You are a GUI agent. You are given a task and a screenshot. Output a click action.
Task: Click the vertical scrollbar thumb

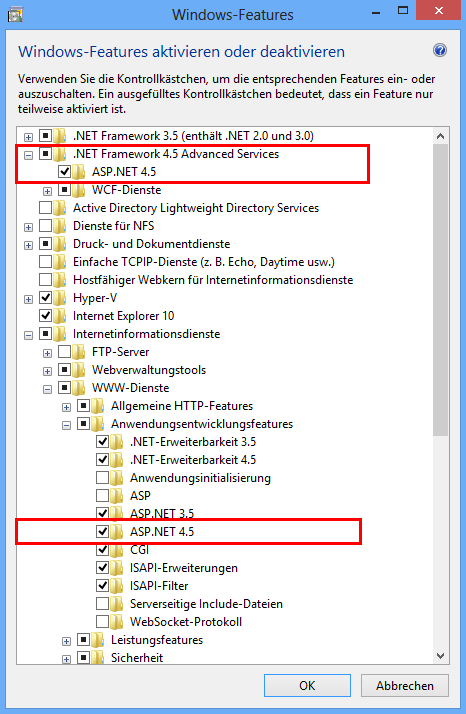click(440, 290)
